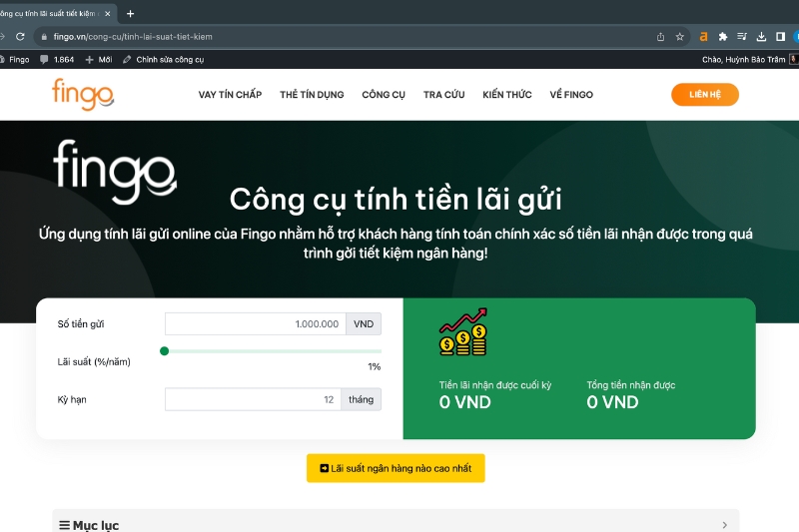This screenshot has width=799, height=532.
Task: Open the KIẾN THỨC menu
Action: click(507, 95)
